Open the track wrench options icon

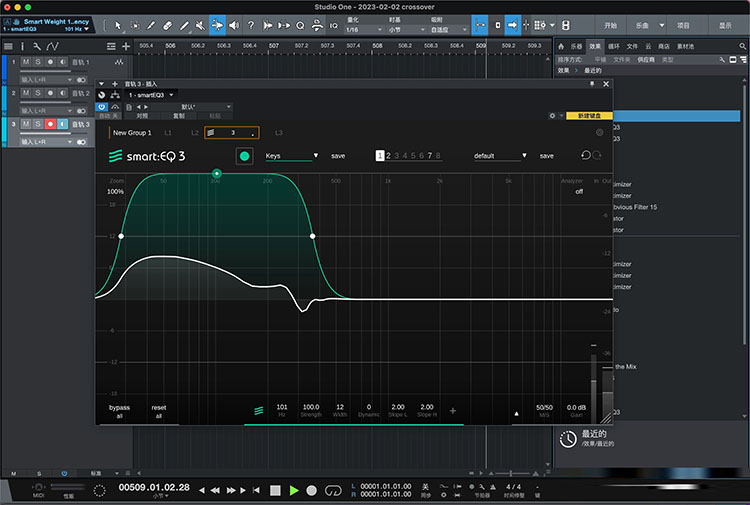pyautogui.click(x=37, y=46)
